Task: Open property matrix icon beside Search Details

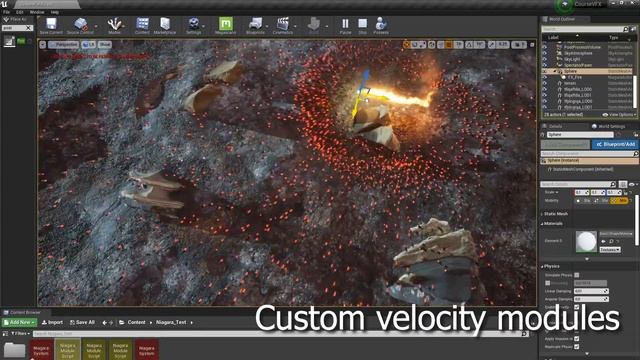Action: [x=623, y=184]
